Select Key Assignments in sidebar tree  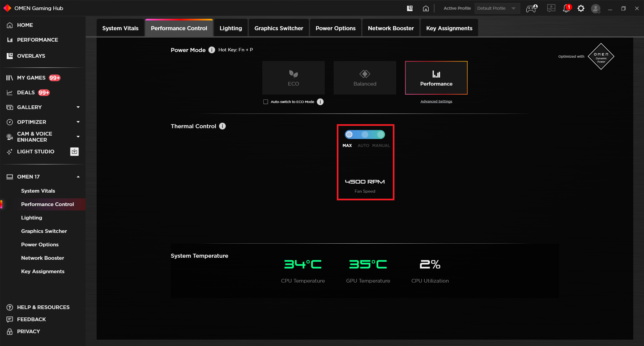[x=43, y=271]
